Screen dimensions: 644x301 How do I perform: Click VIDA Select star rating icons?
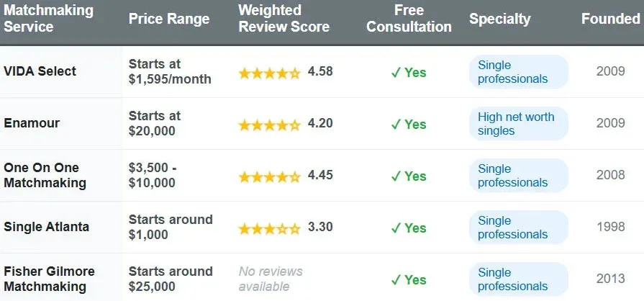270,72
